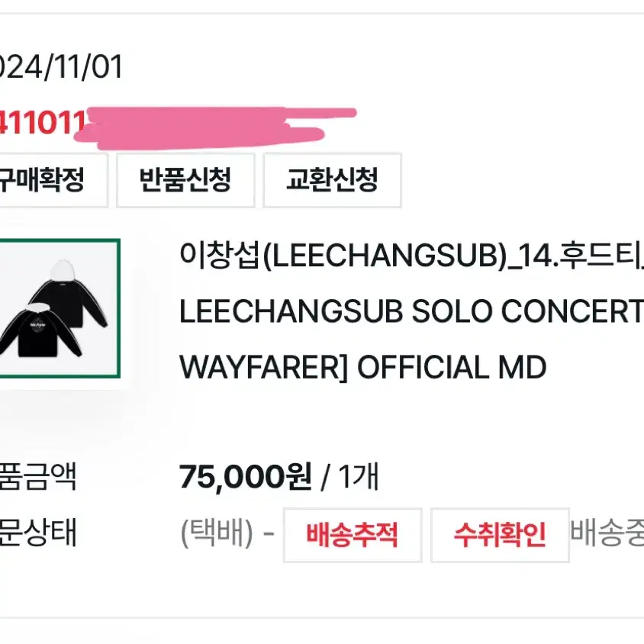The height and width of the screenshot is (644, 644).
Task: Request a return via 반품신청
Action: (x=185, y=180)
